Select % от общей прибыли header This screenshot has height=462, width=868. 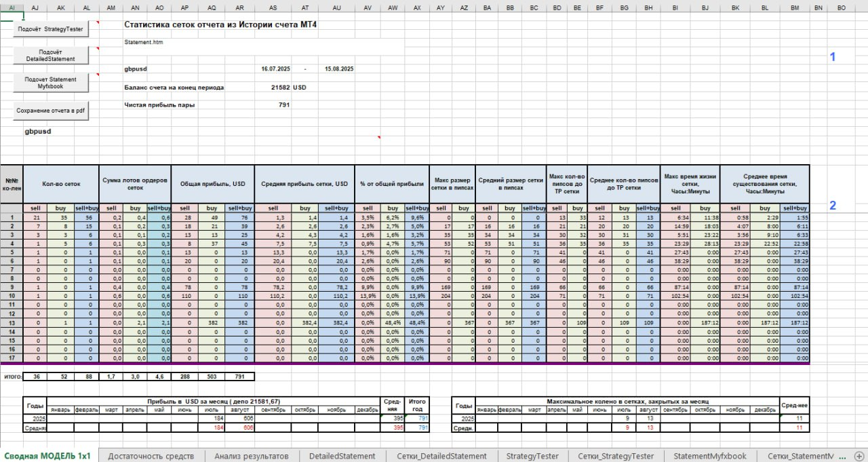coord(392,183)
